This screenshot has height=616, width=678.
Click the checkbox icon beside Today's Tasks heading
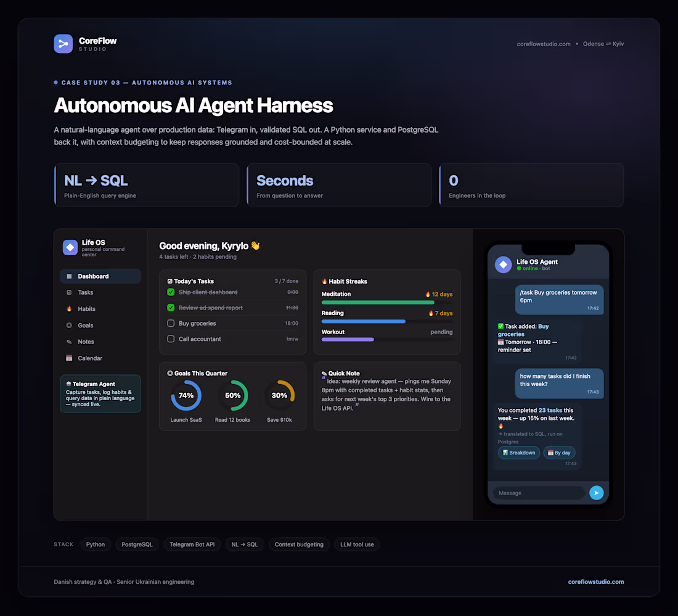[170, 281]
